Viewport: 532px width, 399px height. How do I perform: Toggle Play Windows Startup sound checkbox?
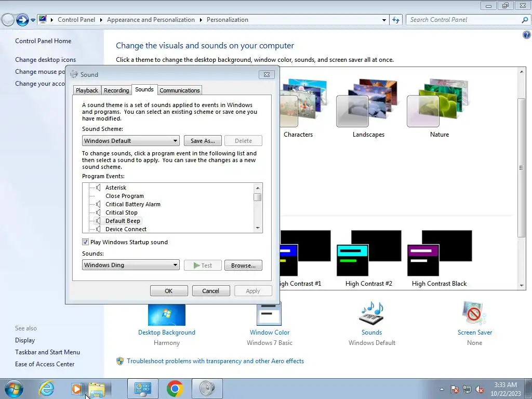[85, 242]
